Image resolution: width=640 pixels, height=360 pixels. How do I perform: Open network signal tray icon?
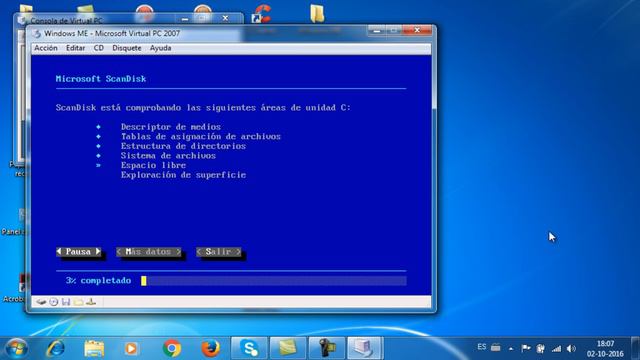[556, 349]
